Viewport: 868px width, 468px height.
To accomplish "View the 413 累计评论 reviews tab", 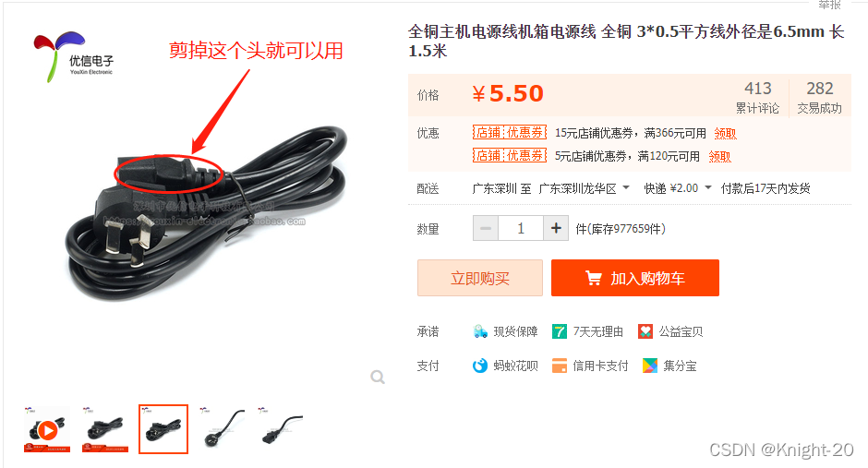I will (x=757, y=97).
